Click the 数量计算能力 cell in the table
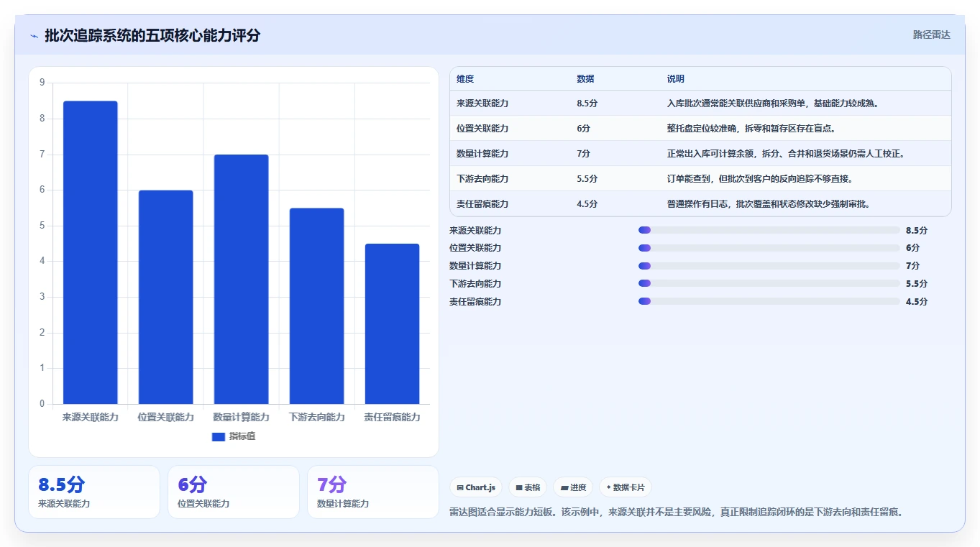This screenshot has width=980, height=547. click(x=482, y=154)
